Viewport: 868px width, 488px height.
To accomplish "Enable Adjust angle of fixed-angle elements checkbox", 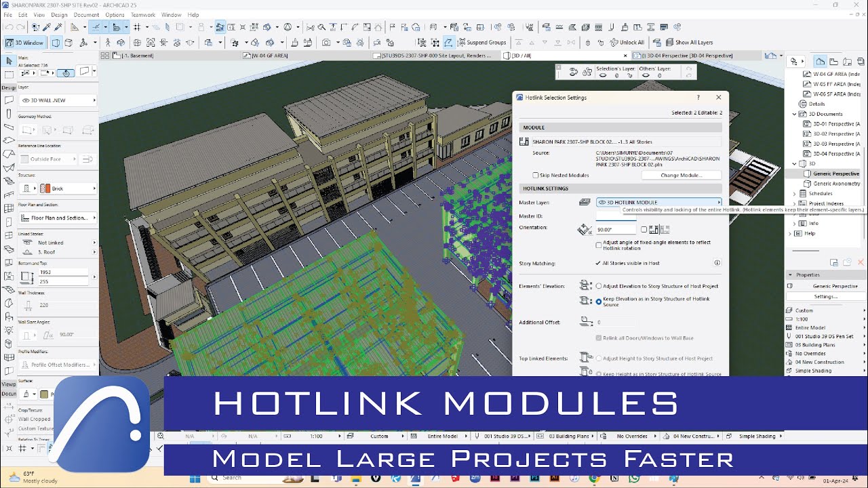I will (598, 245).
